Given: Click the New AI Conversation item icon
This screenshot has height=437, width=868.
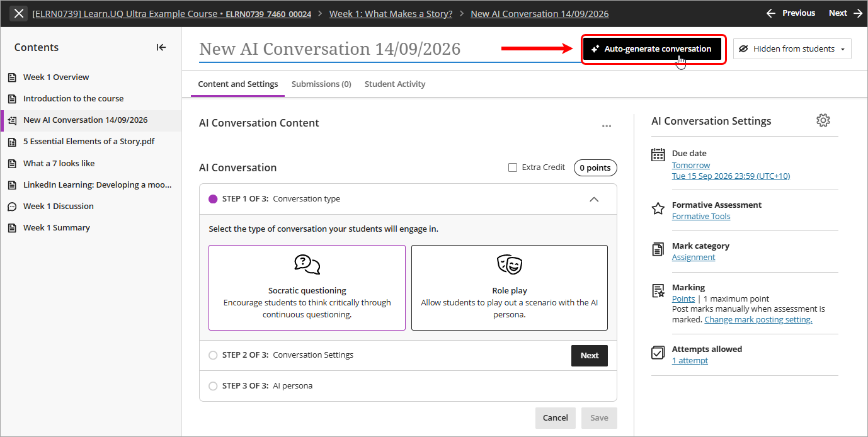Looking at the screenshot, I should coord(11,120).
